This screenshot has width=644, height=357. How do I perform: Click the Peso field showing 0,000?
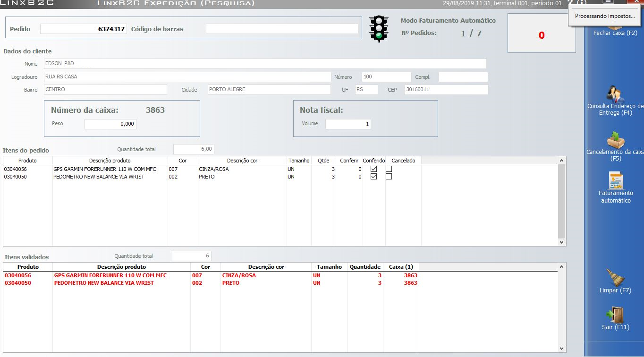coord(110,124)
